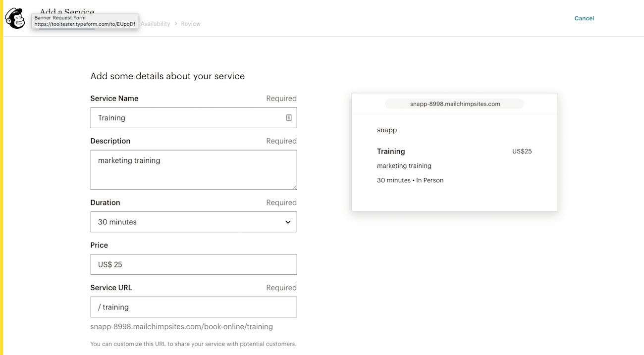Screen dimensions: 644x355
Task: Click 30 minutes • In Person text
Action: (410, 180)
